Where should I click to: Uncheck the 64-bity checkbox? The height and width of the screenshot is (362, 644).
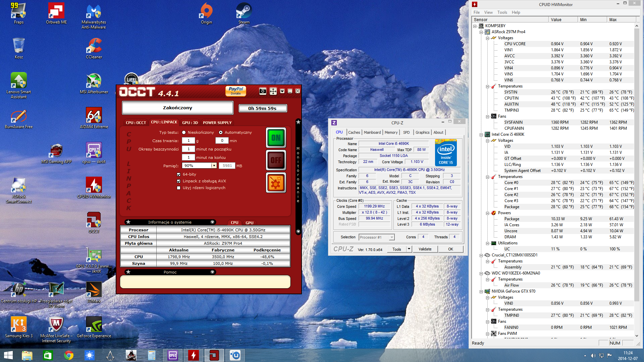[179, 174]
